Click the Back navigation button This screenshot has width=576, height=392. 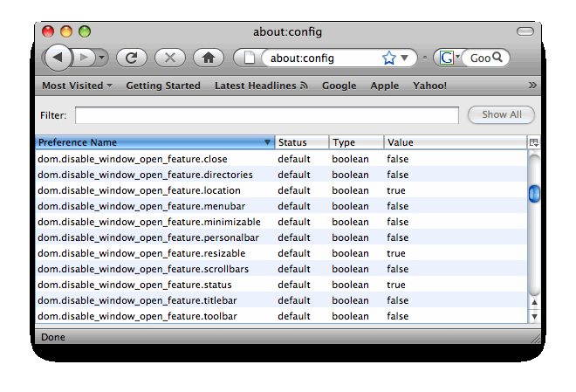(58, 58)
